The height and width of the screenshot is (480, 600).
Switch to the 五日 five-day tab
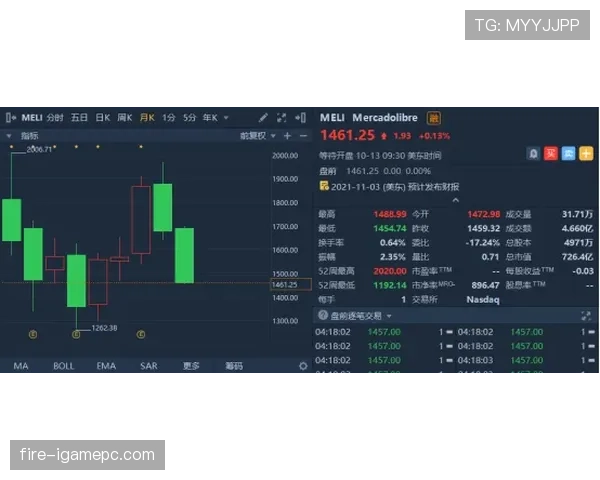pos(79,118)
